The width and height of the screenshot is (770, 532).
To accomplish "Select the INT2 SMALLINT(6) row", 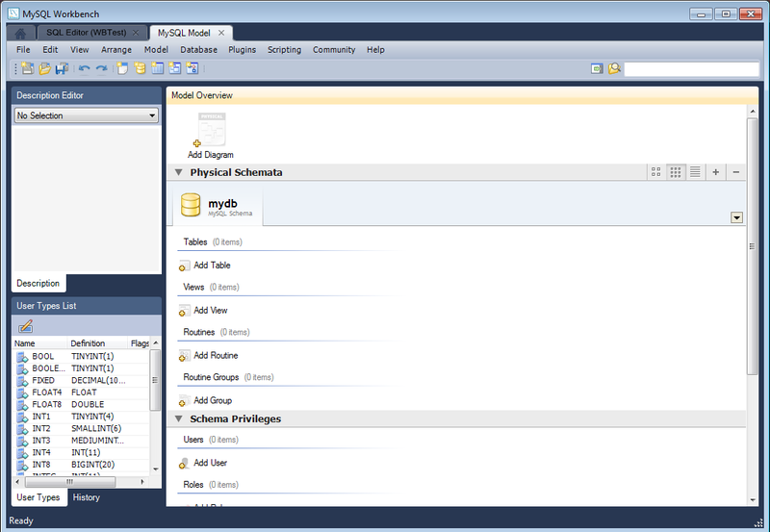I will (x=82, y=429).
